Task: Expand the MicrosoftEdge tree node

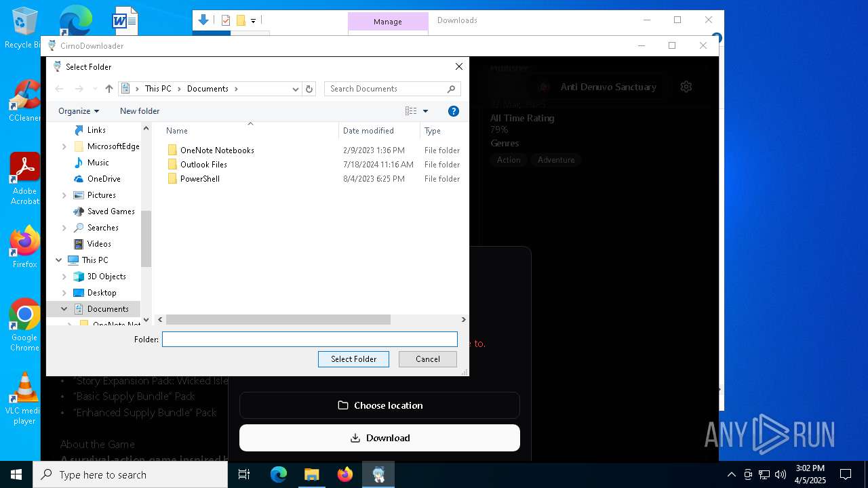Action: [x=64, y=146]
